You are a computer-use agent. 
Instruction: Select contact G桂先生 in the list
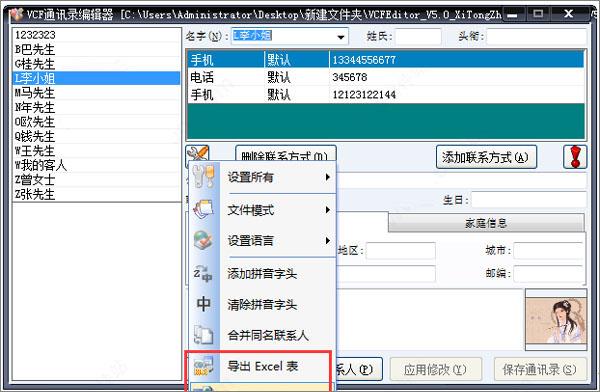point(96,64)
